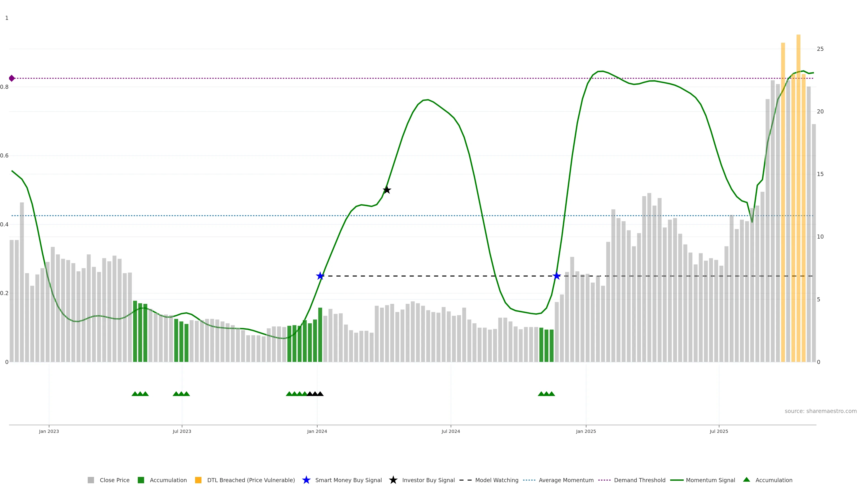
Task: Click the black triangle markers near Jan 2024
Action: click(x=315, y=394)
